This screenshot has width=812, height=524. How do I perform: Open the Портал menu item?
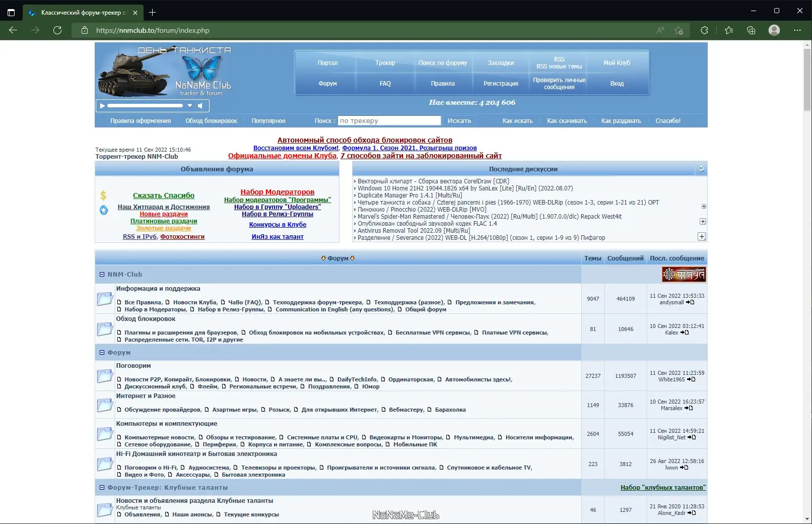click(x=327, y=63)
